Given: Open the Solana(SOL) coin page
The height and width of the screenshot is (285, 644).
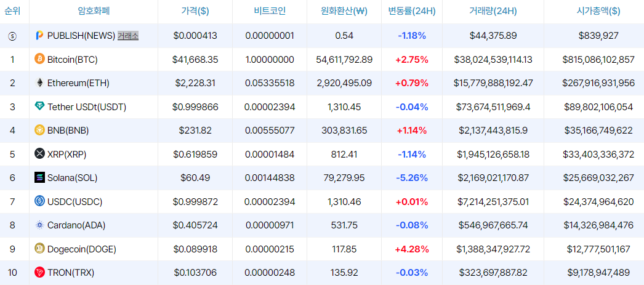Looking at the screenshot, I should (x=72, y=178).
